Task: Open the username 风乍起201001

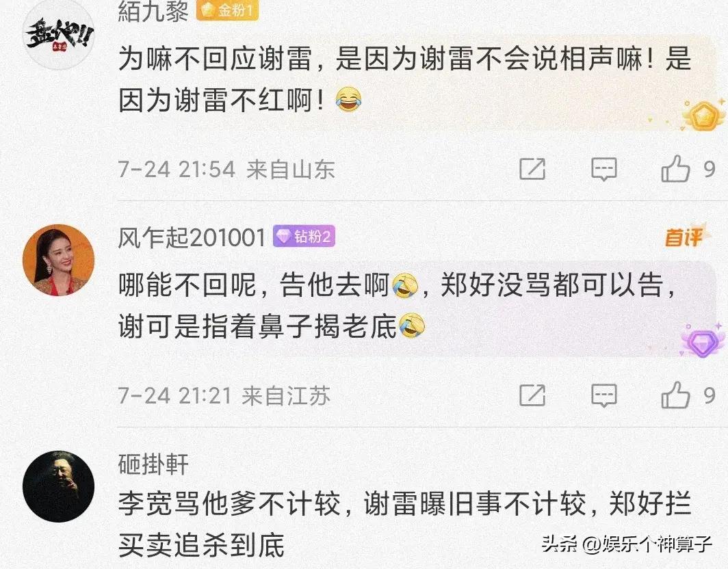Action: click(x=192, y=237)
